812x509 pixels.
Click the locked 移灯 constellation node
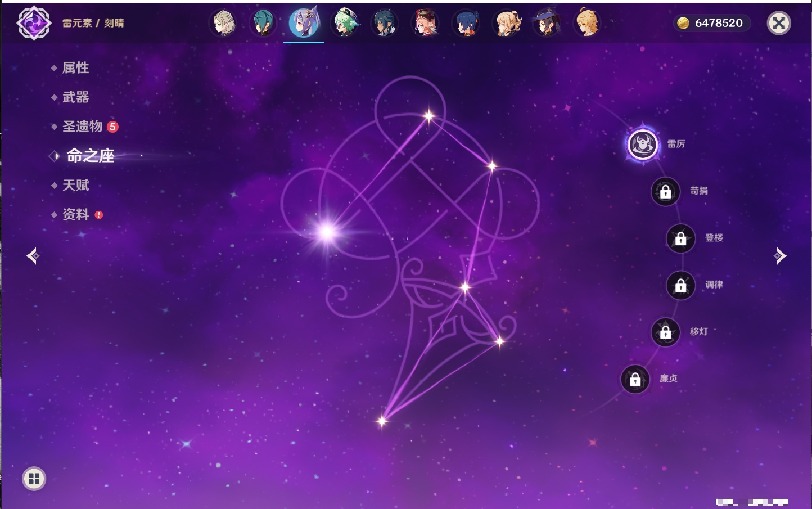point(666,332)
